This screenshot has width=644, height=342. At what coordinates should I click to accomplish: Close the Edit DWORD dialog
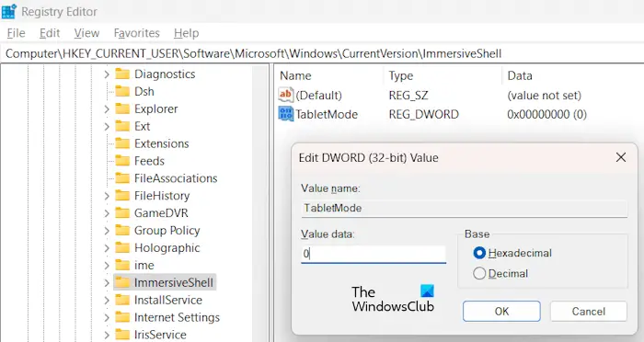(621, 157)
